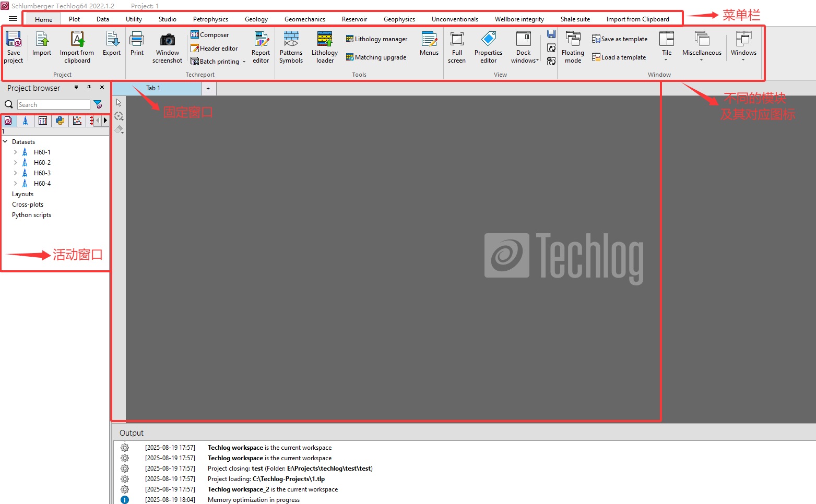Select the cross-plot filter icon in Project browser
This screenshot has width=816, height=504.
(77, 121)
